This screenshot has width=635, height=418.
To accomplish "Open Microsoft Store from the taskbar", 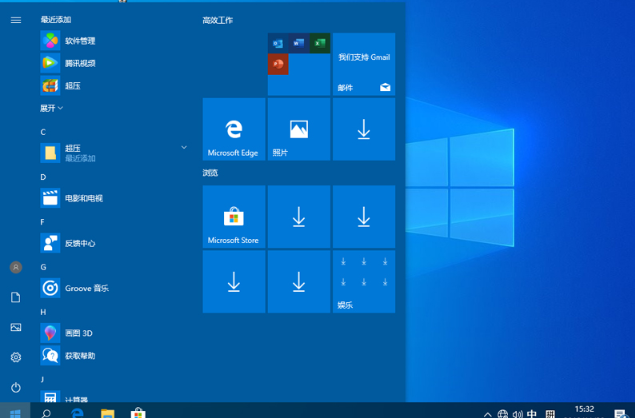I will click(138, 412).
